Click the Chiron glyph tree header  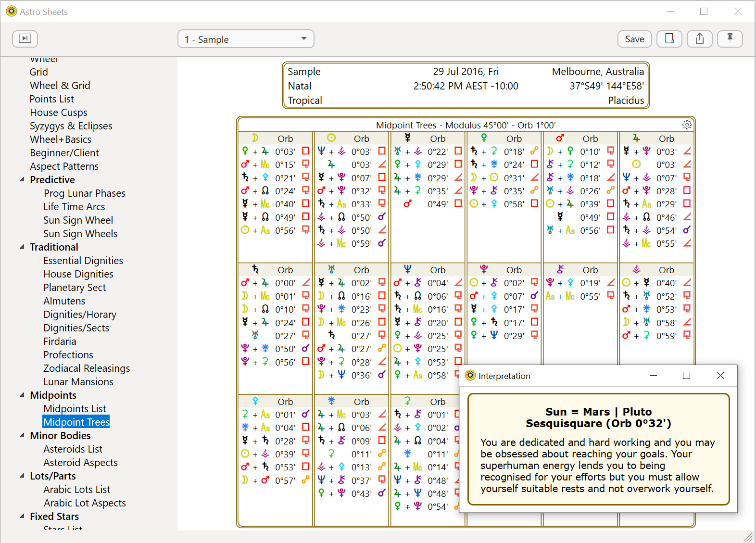coord(560,269)
